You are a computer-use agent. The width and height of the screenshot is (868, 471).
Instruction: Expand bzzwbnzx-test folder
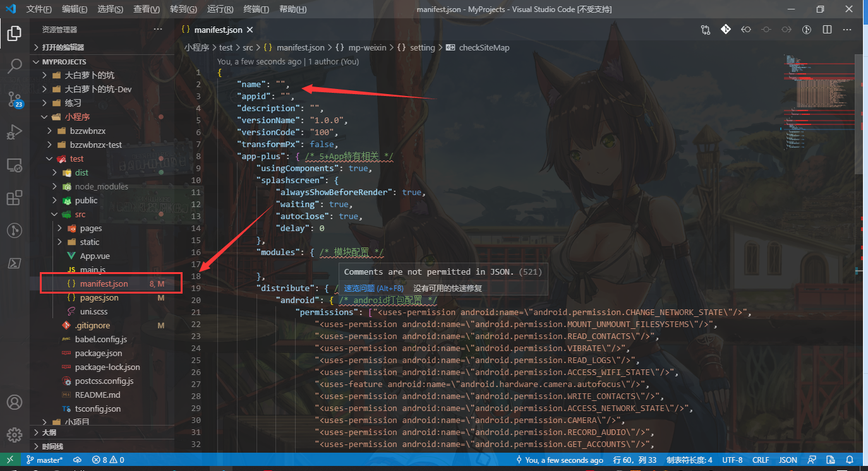coord(102,145)
